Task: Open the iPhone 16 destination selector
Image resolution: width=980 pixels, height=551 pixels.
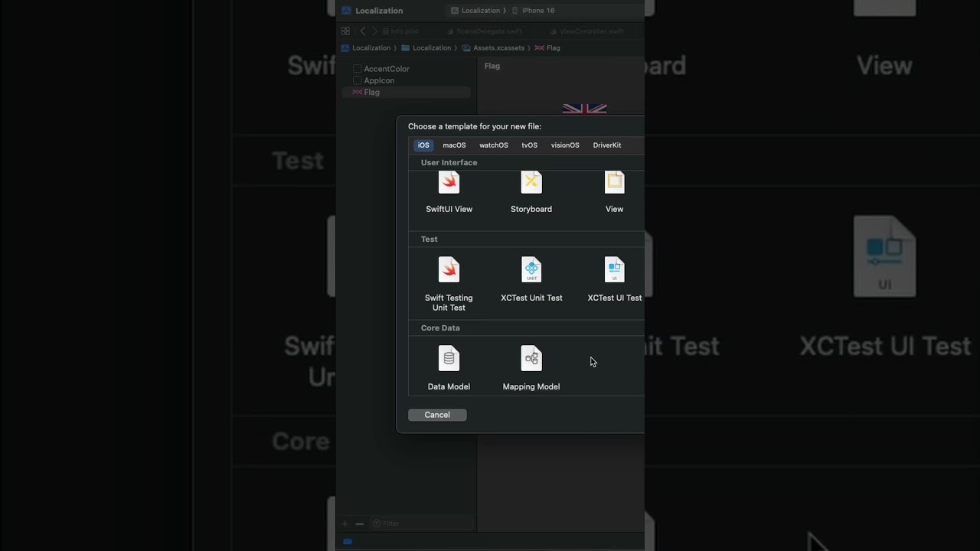Action: (x=533, y=11)
